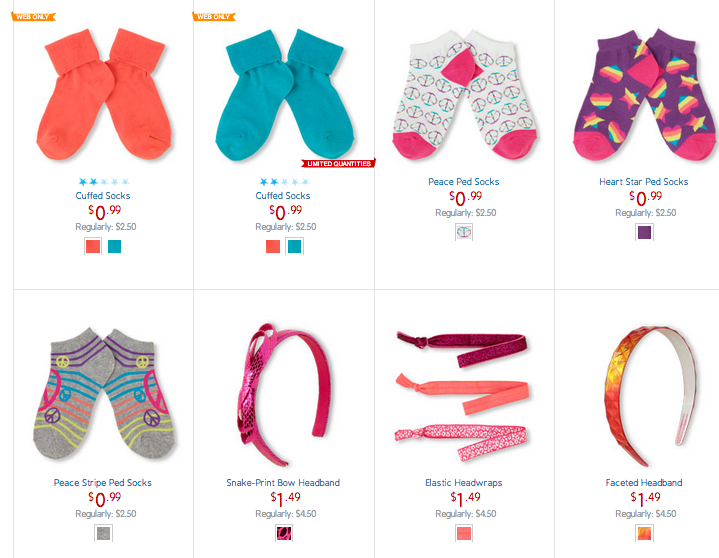Select coral swatch under first Cuffed Socks
This screenshot has height=558, width=719.
coord(93,246)
